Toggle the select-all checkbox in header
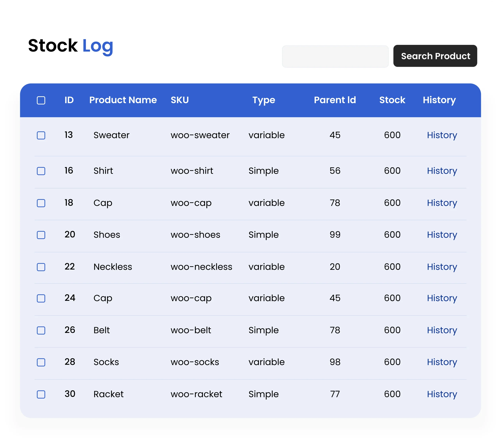 (x=41, y=100)
